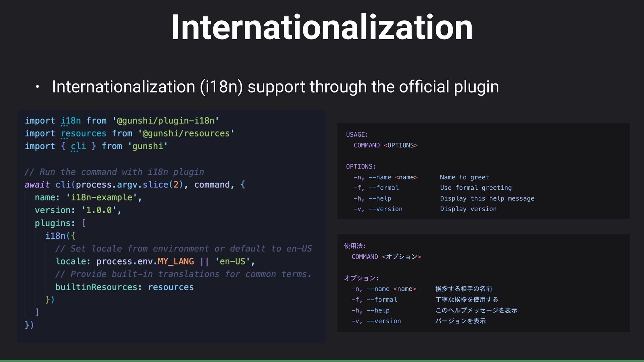Click the 'i18n-example' name string
This screenshot has width=644, height=362.
pyautogui.click(x=102, y=197)
